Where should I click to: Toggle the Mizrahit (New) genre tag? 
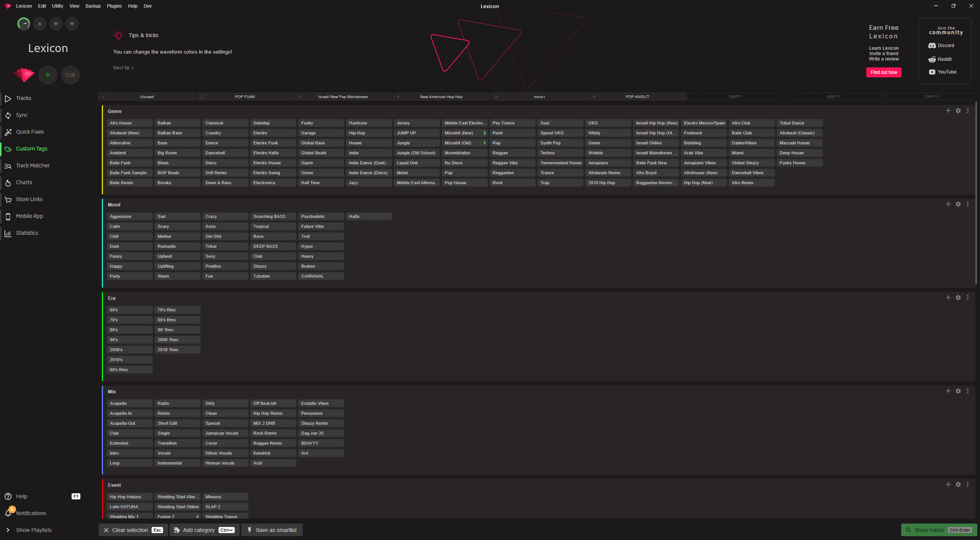[465, 133]
